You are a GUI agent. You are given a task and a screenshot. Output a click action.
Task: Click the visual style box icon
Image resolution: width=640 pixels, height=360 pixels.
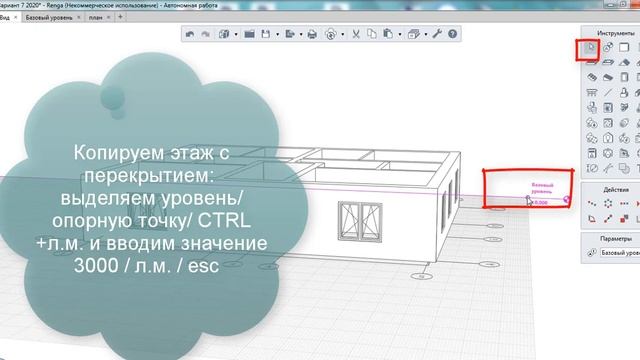(414, 34)
